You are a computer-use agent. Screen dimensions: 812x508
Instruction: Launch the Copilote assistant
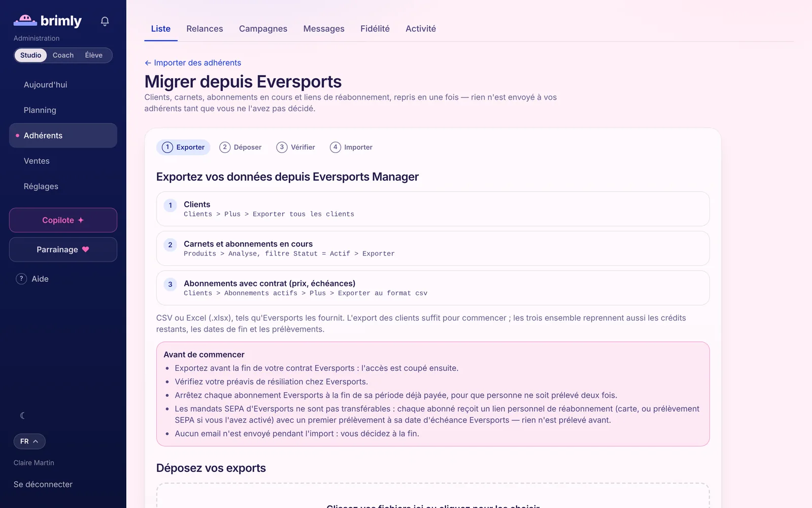click(x=63, y=220)
